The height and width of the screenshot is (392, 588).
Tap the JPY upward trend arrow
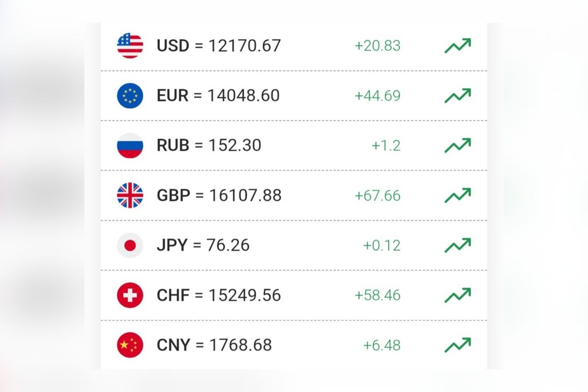(x=458, y=245)
